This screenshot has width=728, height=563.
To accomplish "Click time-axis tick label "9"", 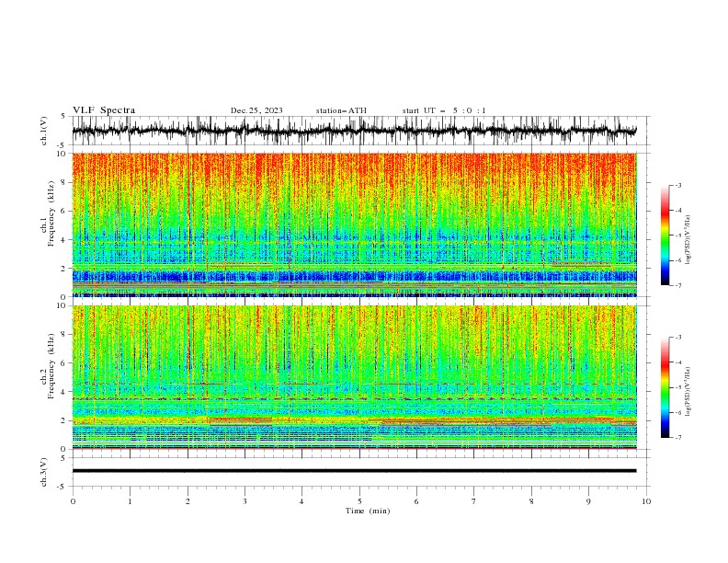I will coord(588,501).
